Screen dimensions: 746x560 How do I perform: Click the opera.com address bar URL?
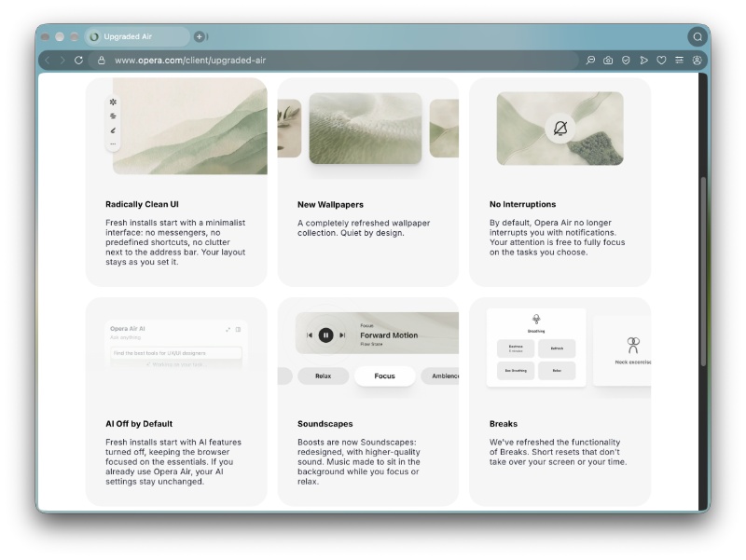(x=190, y=61)
